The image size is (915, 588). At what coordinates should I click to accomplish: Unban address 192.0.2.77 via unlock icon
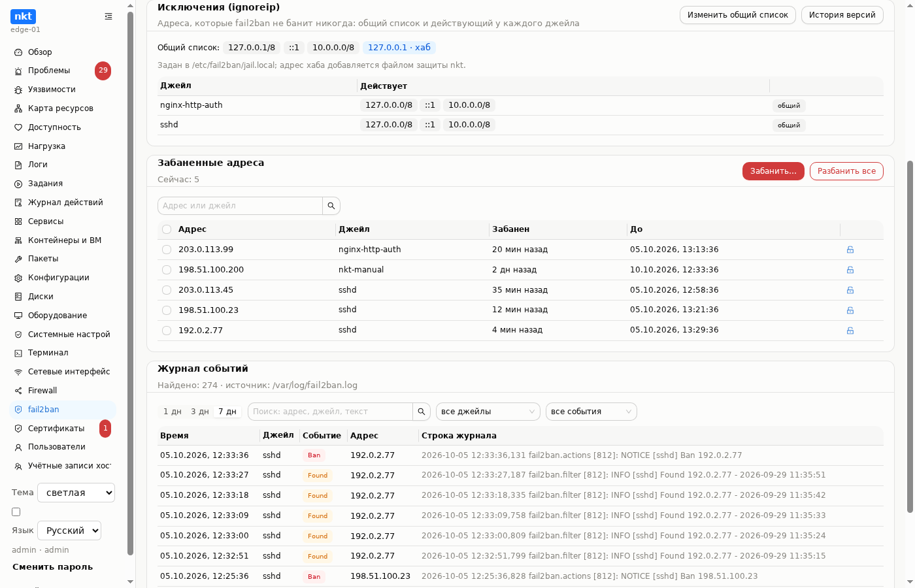(x=850, y=331)
